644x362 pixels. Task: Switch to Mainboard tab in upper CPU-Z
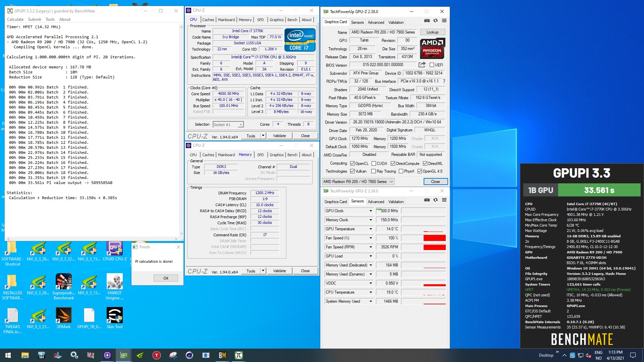226,20
